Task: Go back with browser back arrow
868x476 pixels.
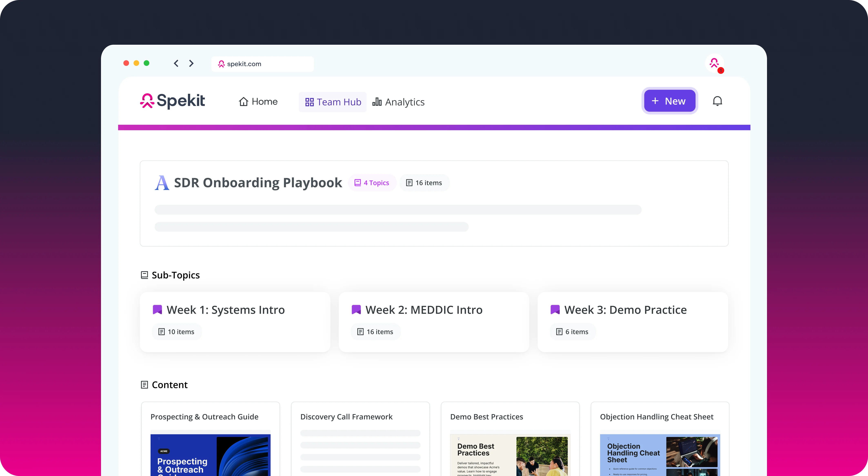Action: pos(176,63)
